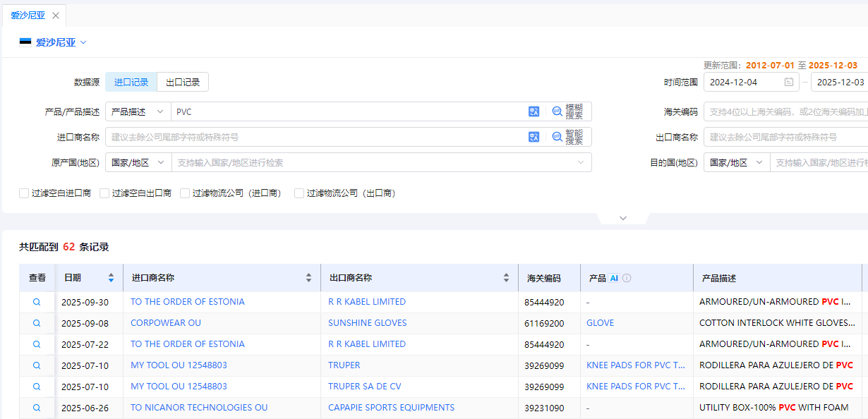868x419 pixels.
Task: Open the R R KABEL LIMITED exporter link
Action: tap(366, 302)
